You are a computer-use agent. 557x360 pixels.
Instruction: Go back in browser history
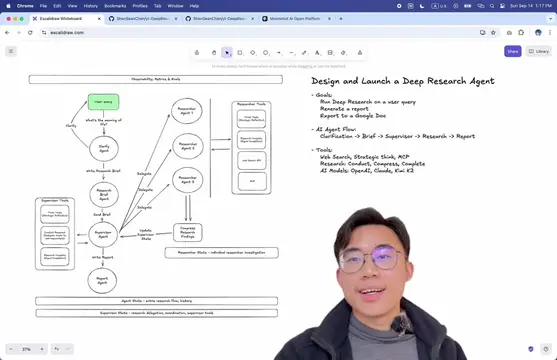[7, 32]
